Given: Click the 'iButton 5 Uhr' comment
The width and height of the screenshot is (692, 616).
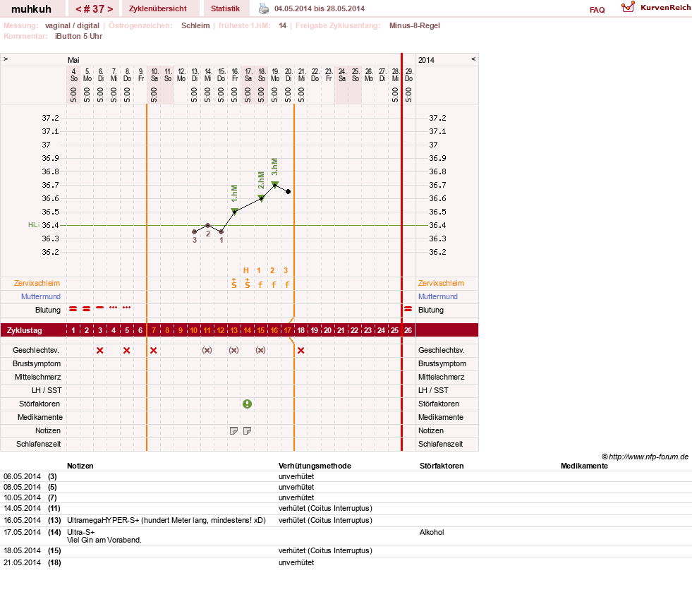Looking at the screenshot, I should [78, 36].
